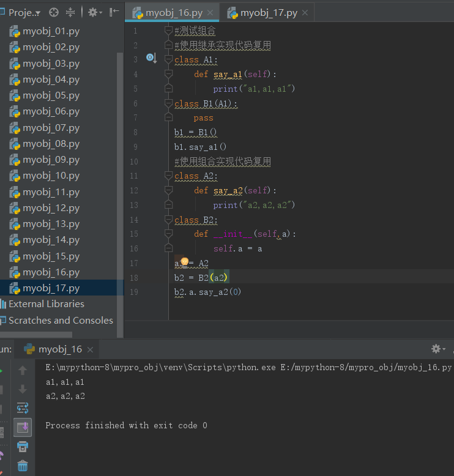Click the 'Process finished with exit code 0' text
The height and width of the screenshot is (476, 454).
coord(126,425)
